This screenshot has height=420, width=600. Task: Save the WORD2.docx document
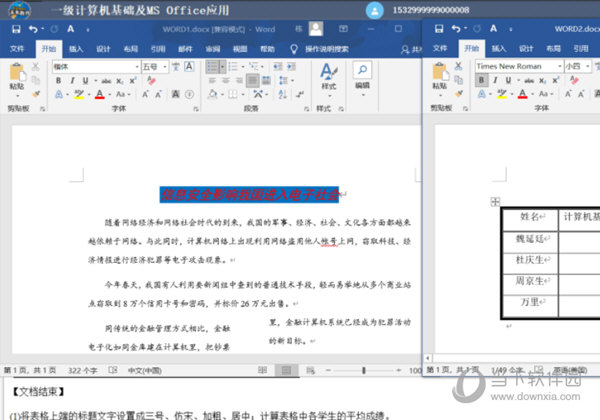(x=439, y=29)
